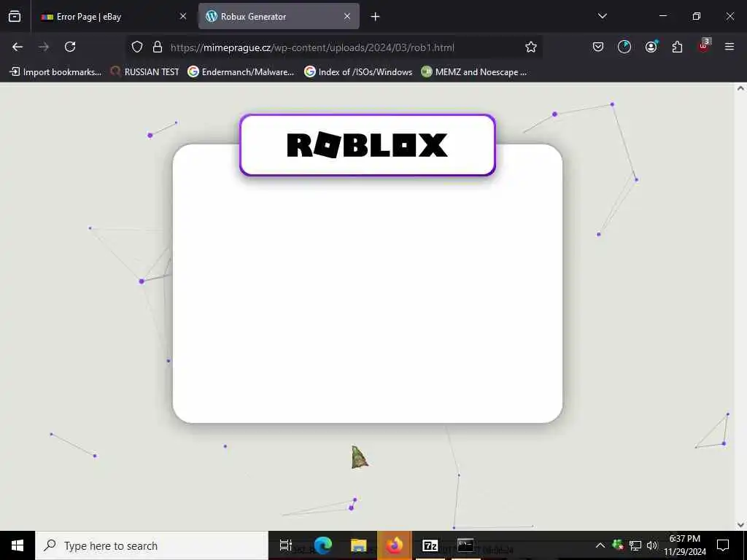This screenshot has width=747, height=560.
Task: Open File Explorer from taskbar
Action: coord(358,545)
